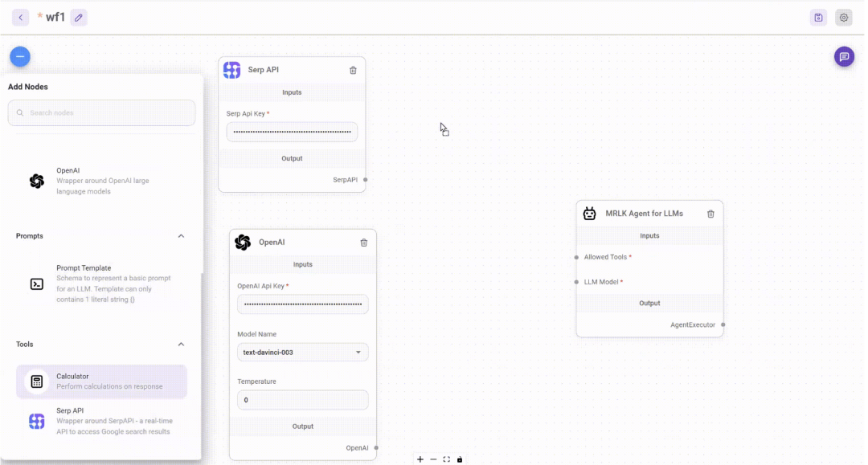Click the wf1 workflow title

coord(55,17)
